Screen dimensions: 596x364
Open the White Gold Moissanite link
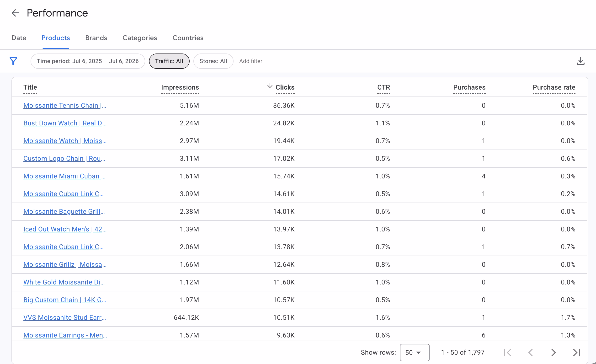(x=64, y=282)
